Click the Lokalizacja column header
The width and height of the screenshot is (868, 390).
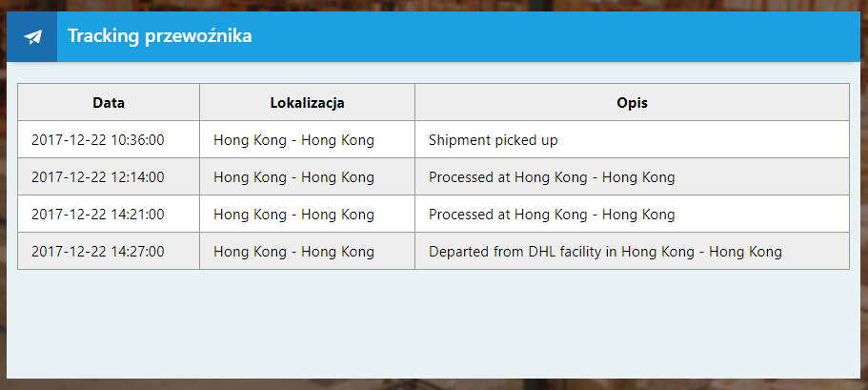307,103
